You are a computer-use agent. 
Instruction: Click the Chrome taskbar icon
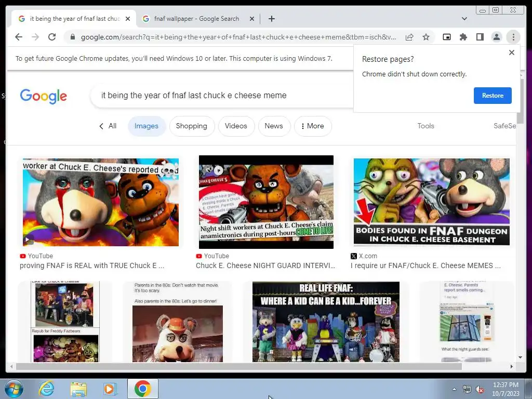point(142,389)
